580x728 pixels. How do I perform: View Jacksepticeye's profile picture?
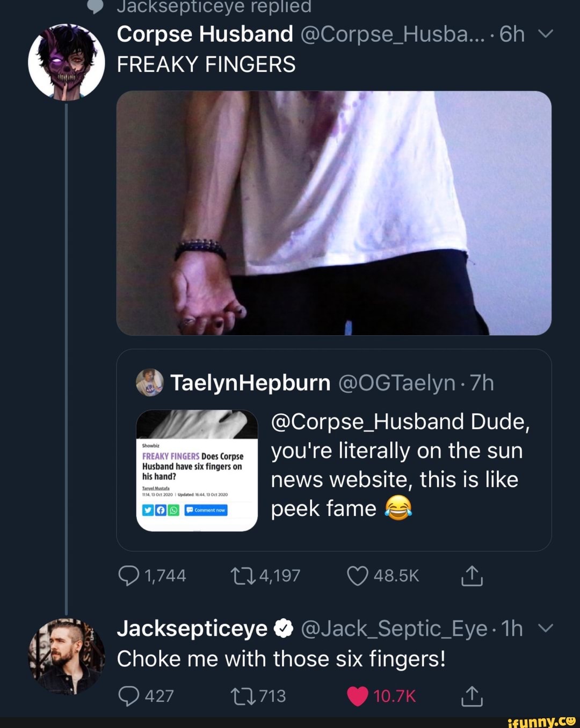[66, 657]
